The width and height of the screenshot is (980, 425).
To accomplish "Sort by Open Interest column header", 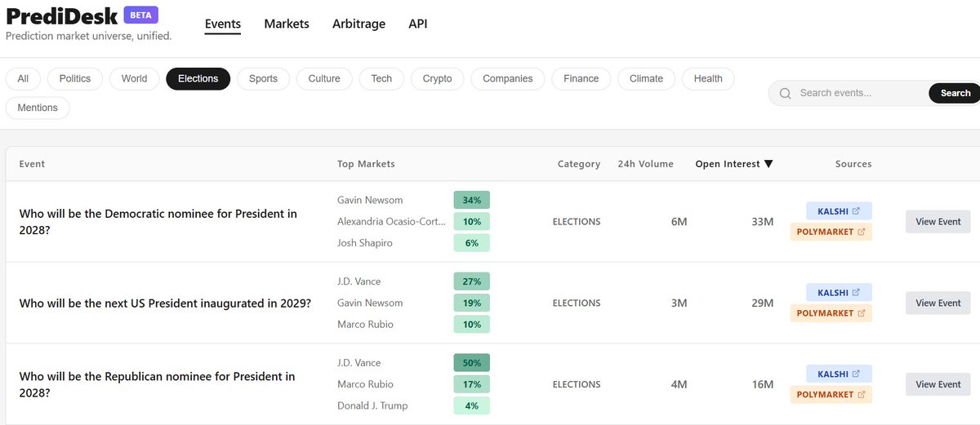I will (733, 164).
